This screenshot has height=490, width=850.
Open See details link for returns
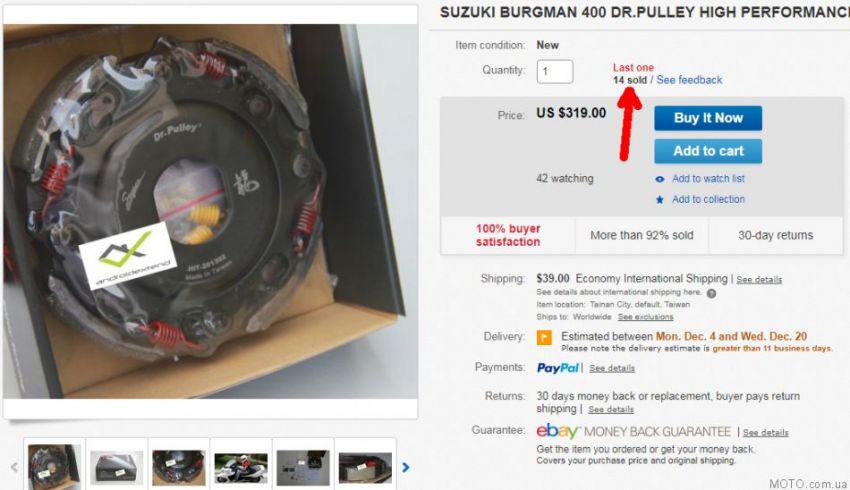611,409
